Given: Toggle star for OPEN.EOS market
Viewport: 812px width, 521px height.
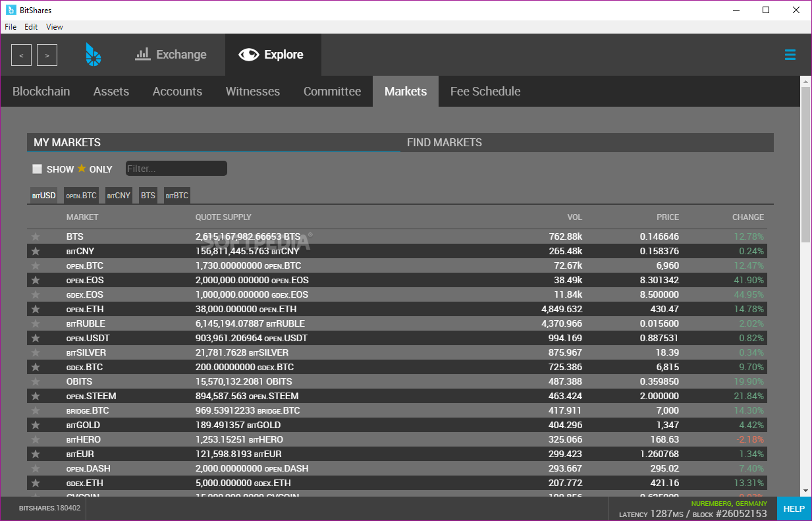Looking at the screenshot, I should point(36,280).
